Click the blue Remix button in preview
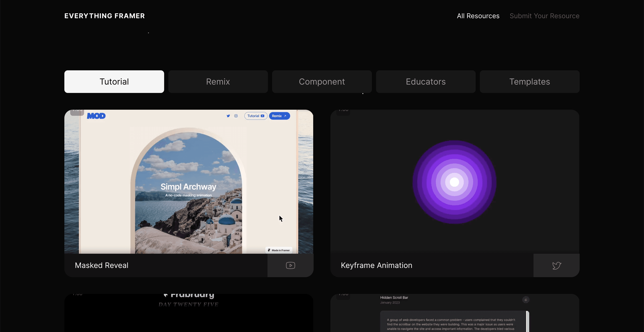The width and height of the screenshot is (644, 332). (x=279, y=116)
